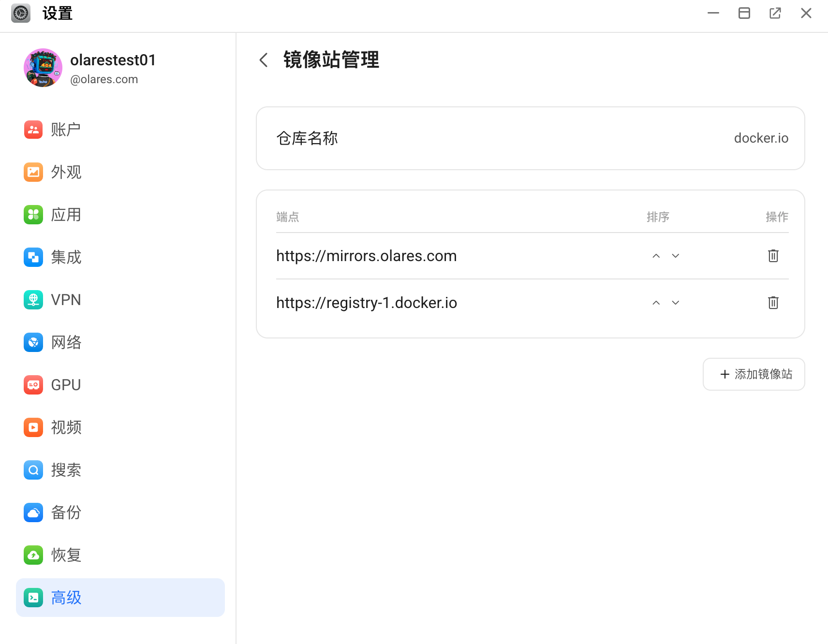Image resolution: width=828 pixels, height=644 pixels.
Task: Open the GPU settings icon
Action: coord(33,384)
